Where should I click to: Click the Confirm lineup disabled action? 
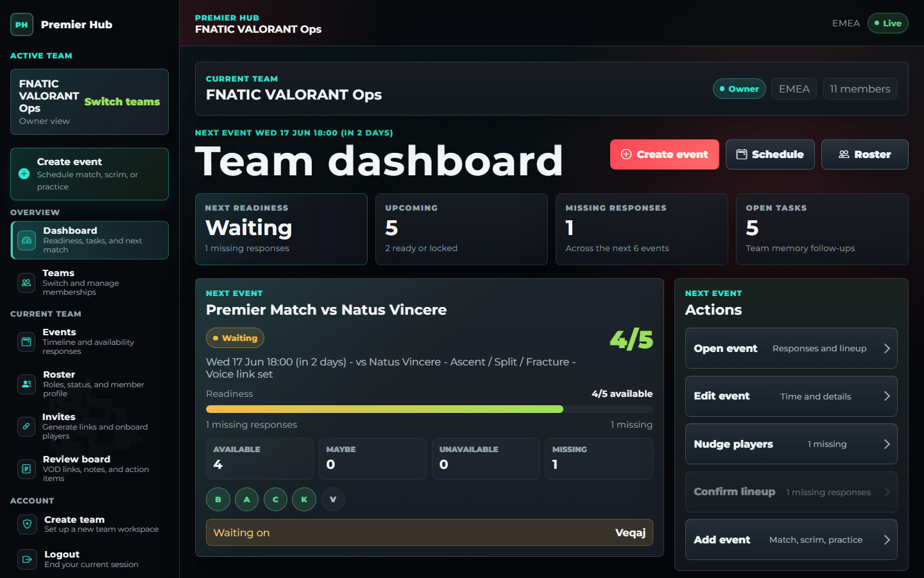pos(791,492)
